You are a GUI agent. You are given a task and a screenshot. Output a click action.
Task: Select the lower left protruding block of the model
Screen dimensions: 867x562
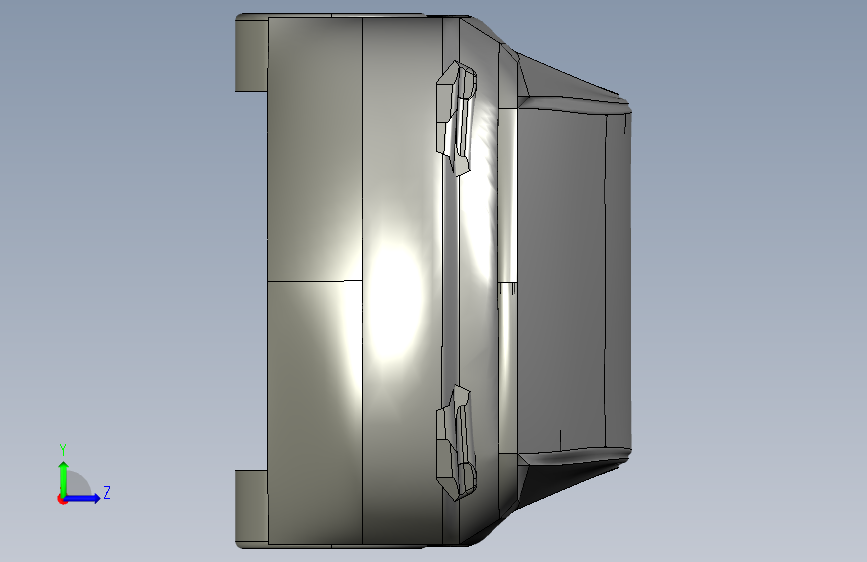(252, 509)
